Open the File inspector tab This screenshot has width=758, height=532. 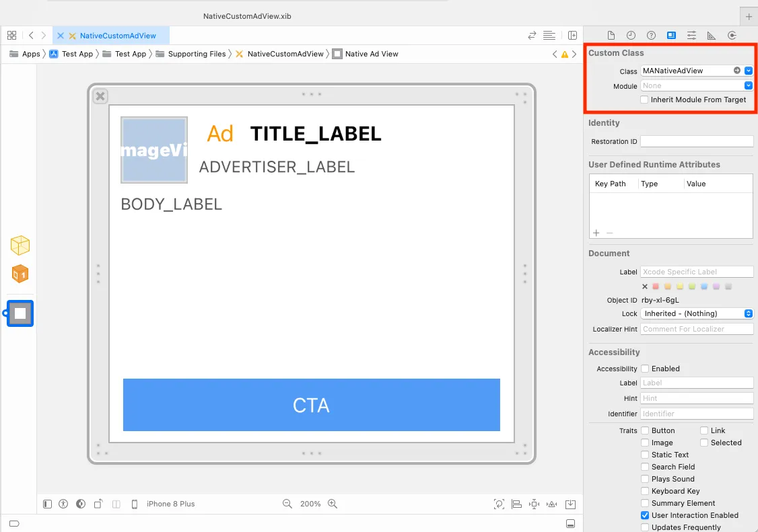[611, 36]
